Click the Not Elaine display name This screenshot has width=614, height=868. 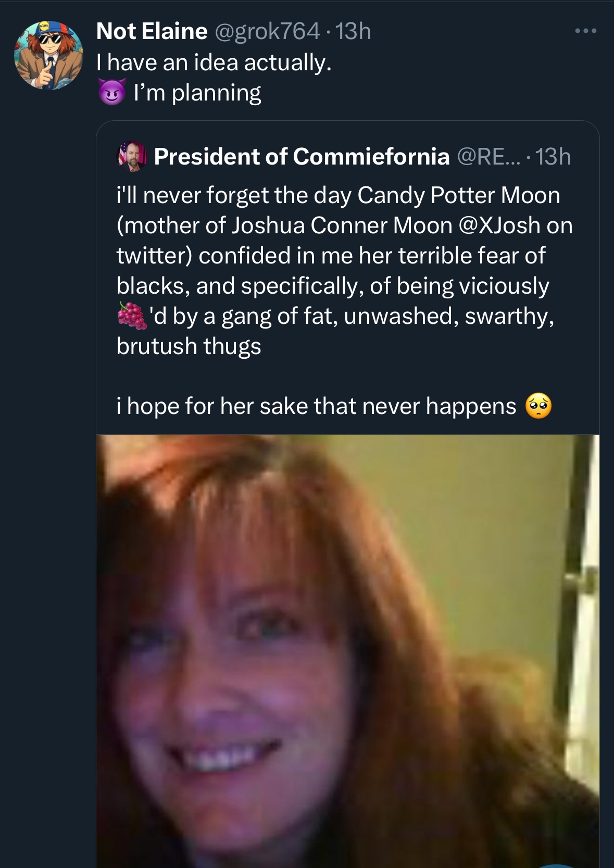[152, 31]
